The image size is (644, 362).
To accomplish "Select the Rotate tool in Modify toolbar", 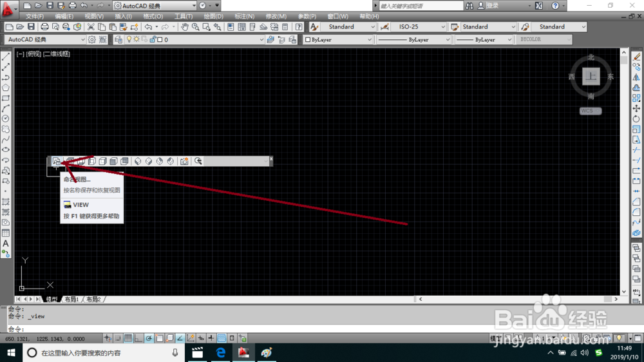I will [x=637, y=119].
